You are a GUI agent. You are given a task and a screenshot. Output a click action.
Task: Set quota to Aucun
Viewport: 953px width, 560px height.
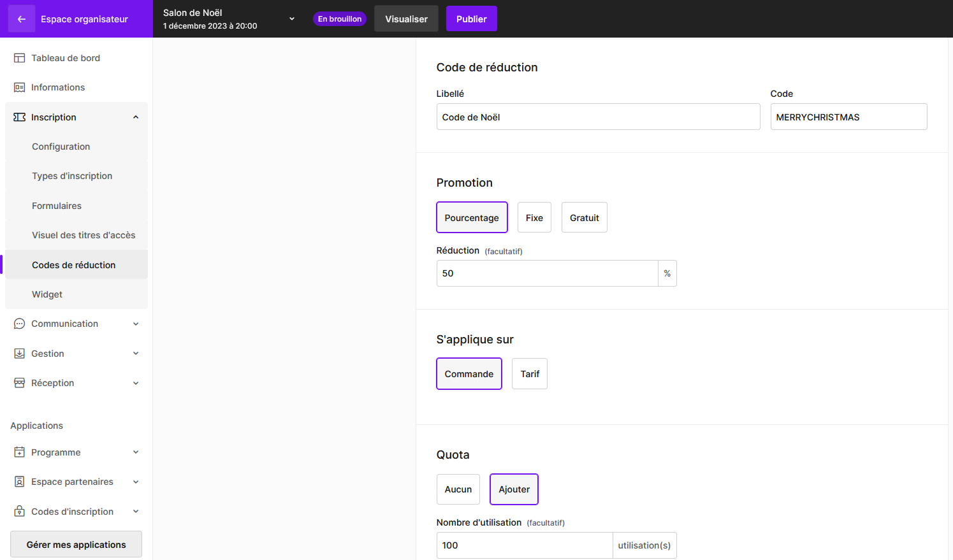[x=458, y=489]
